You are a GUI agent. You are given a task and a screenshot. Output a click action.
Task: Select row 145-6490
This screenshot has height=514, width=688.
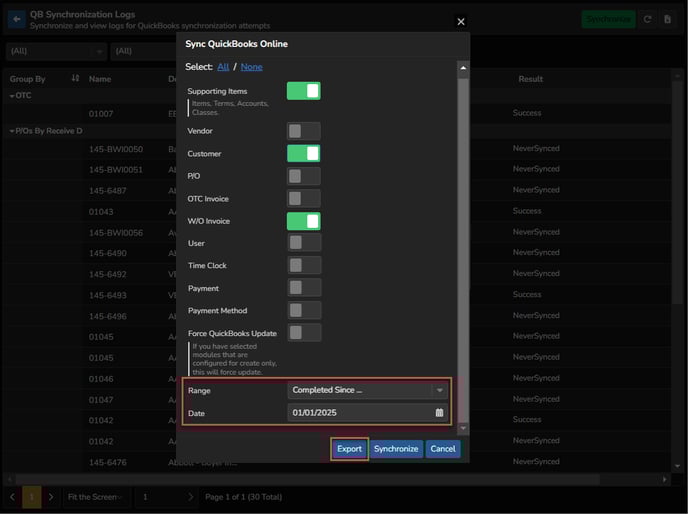[108, 253]
